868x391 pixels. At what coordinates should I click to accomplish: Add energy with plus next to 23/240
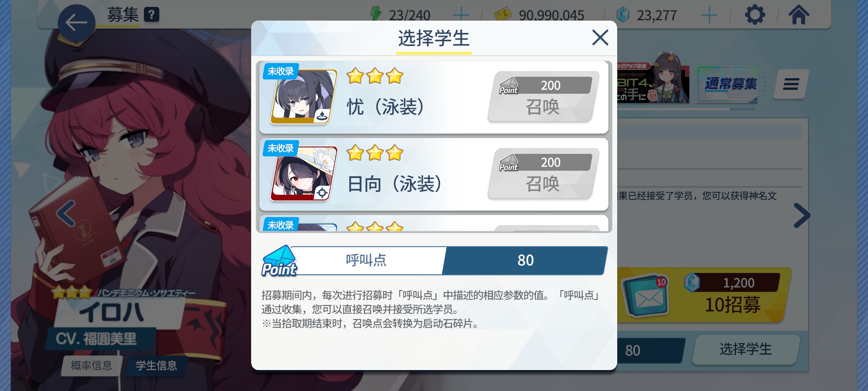[x=461, y=15]
